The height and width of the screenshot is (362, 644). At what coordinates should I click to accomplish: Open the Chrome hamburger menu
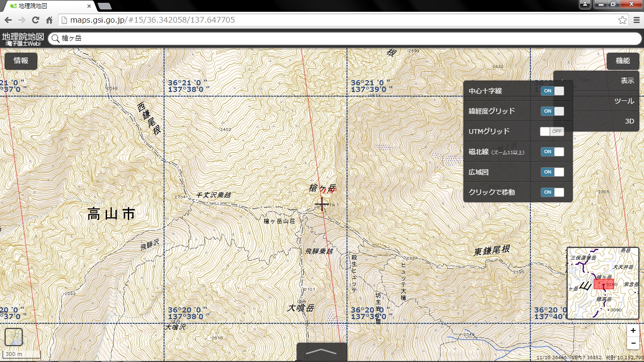pyautogui.click(x=636, y=20)
